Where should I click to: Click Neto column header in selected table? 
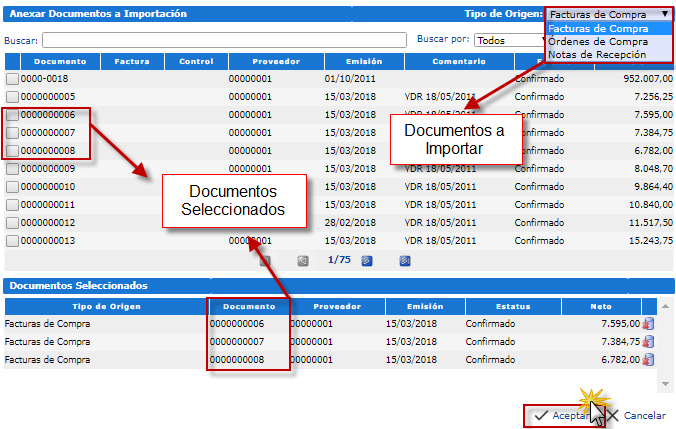(x=601, y=307)
